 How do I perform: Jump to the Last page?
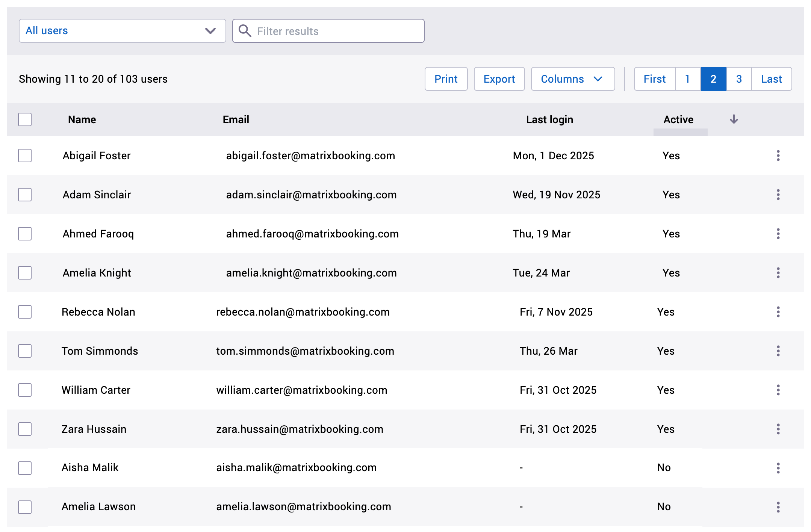771,79
